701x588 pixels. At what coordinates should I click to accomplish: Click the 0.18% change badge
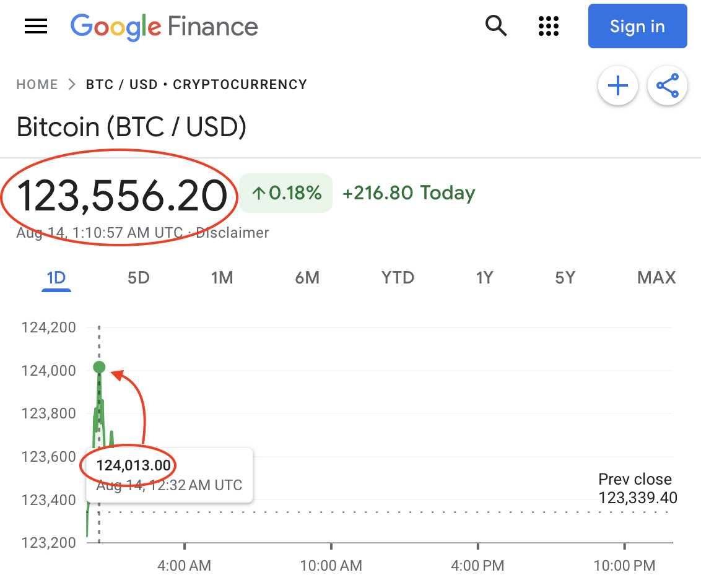point(286,193)
